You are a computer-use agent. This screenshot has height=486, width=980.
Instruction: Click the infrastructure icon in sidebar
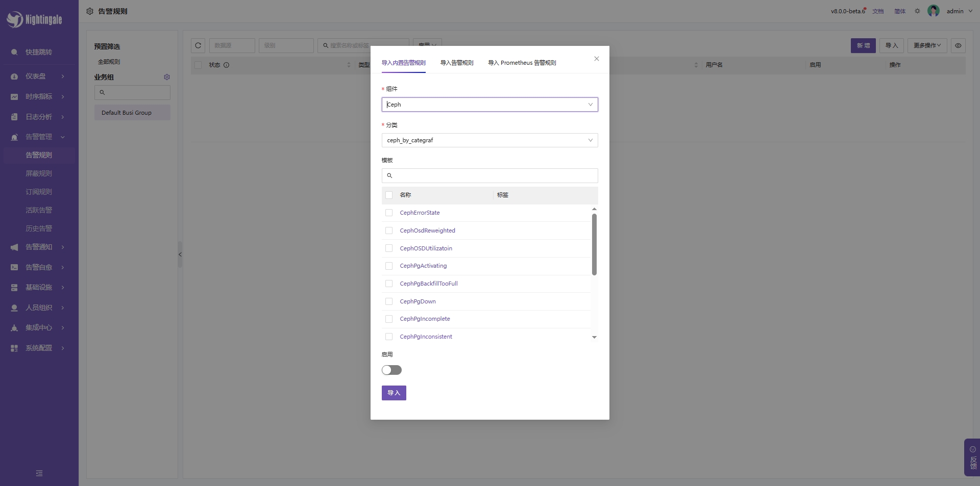pyautogui.click(x=14, y=288)
